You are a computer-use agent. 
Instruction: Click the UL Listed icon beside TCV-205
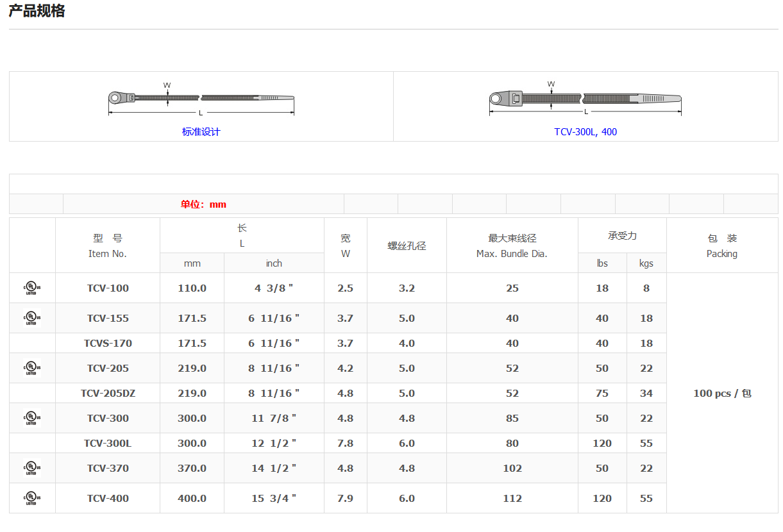(31, 368)
